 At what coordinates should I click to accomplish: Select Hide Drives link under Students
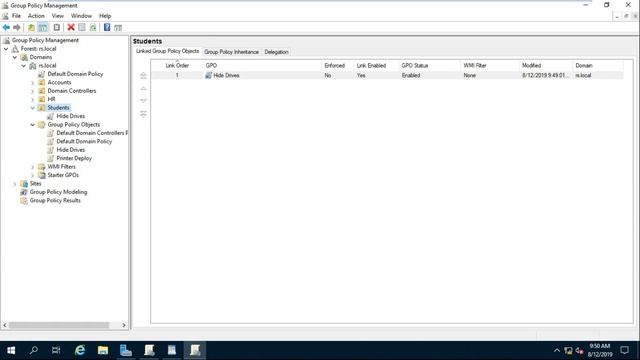pyautogui.click(x=71, y=116)
